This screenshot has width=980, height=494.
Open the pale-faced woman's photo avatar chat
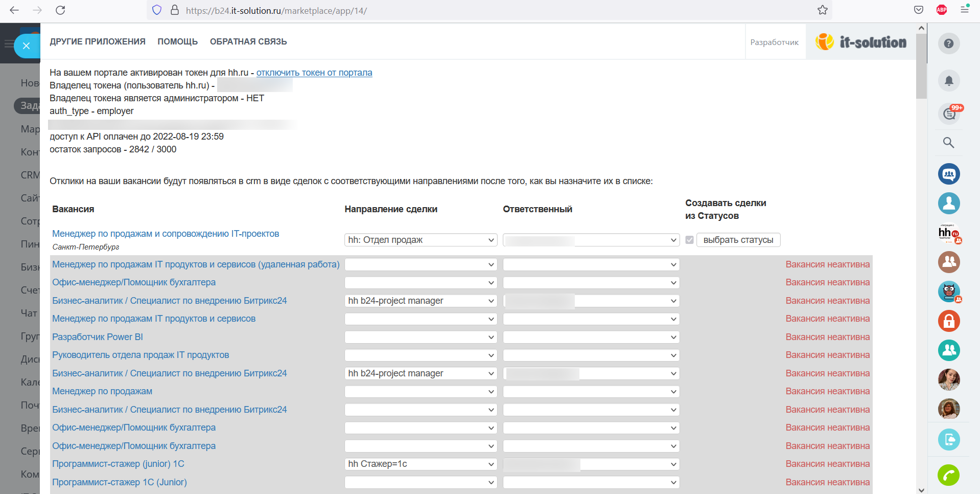(949, 379)
